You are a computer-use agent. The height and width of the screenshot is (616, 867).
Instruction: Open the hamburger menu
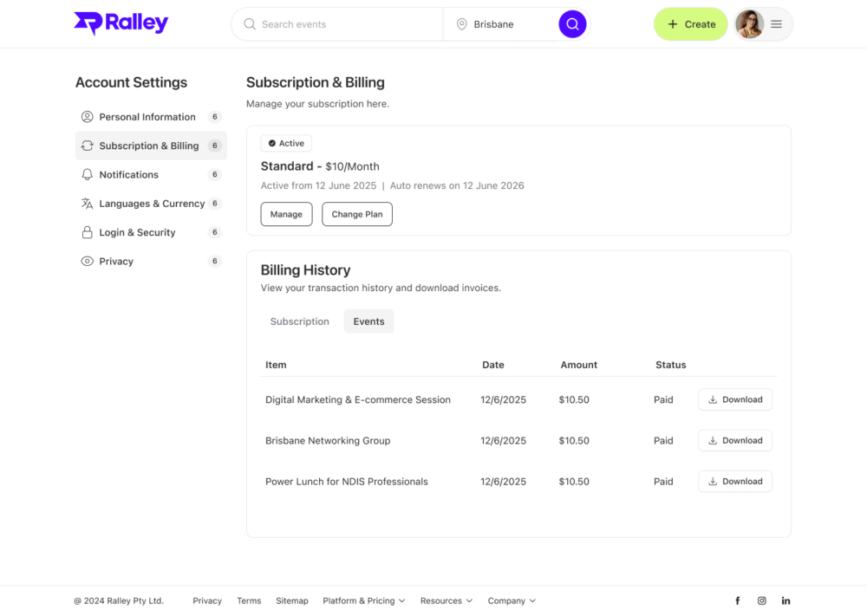[776, 23]
